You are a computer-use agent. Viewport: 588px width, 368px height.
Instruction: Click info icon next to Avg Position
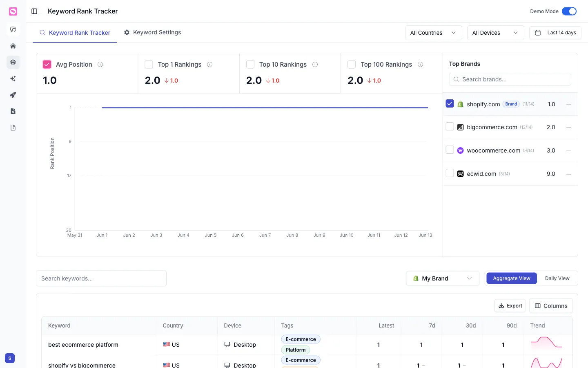coord(100,65)
